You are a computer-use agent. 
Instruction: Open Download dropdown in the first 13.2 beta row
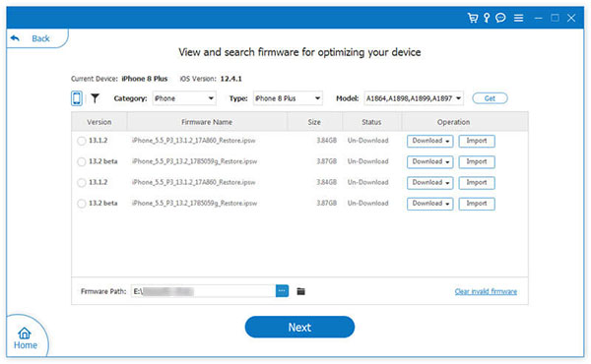tap(430, 162)
